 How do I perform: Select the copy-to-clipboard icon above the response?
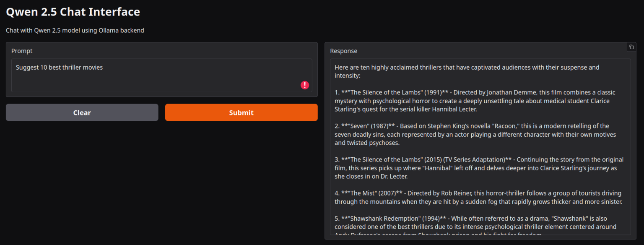631,47
